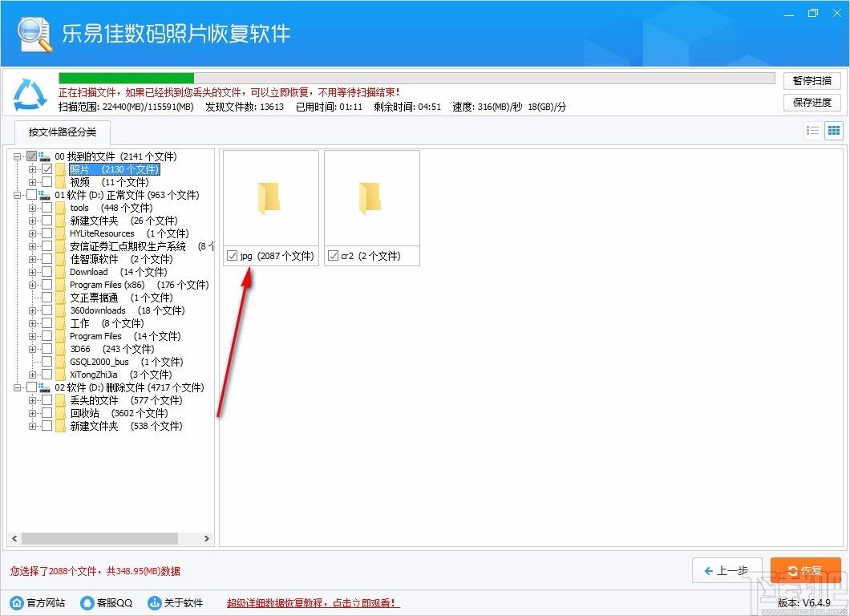Click tree horizontal scrollbar thumb
The width and height of the screenshot is (850, 616).
tap(99, 538)
